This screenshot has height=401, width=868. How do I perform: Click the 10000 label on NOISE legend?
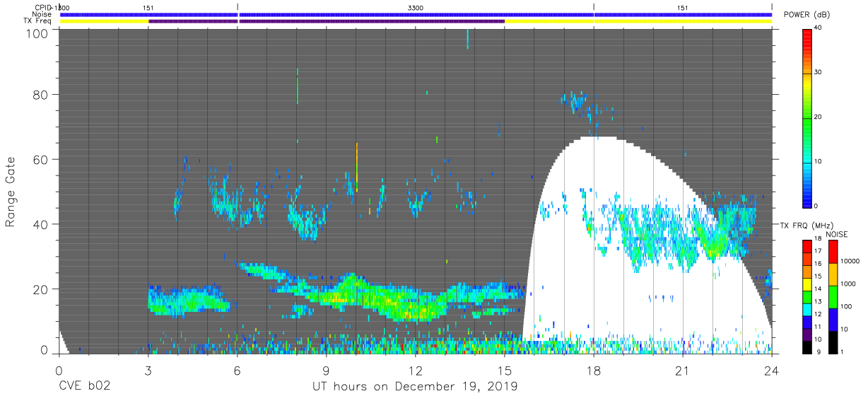point(850,261)
